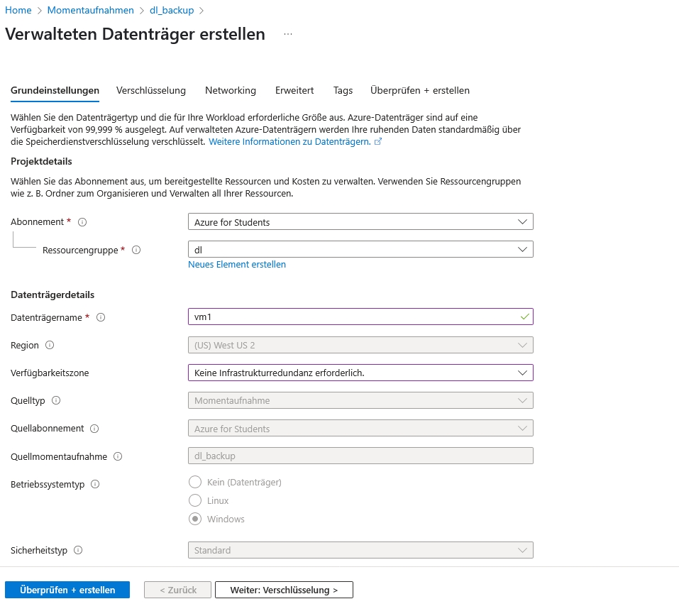Viewport: 679px width, 616px height.
Task: Select the Linux operating system option
Action: (194, 501)
